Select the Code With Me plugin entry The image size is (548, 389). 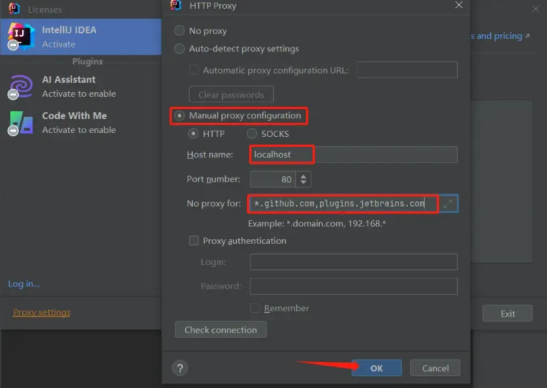(x=81, y=123)
